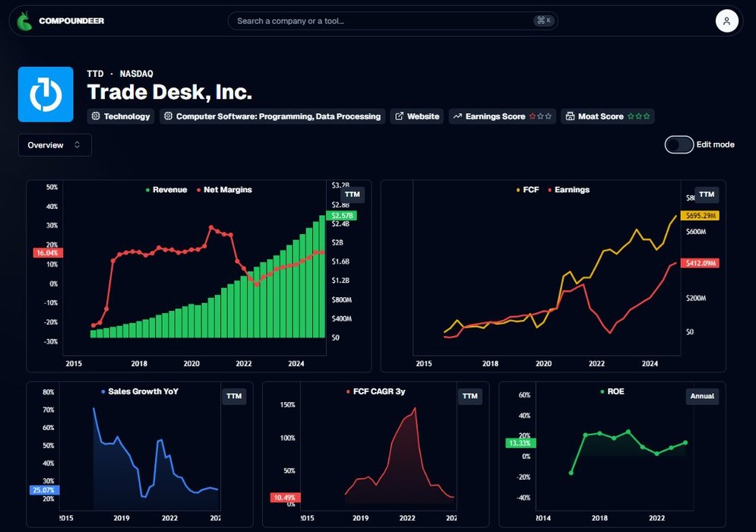This screenshot has height=532, width=756.
Task: Open the company Website link
Action: point(416,116)
